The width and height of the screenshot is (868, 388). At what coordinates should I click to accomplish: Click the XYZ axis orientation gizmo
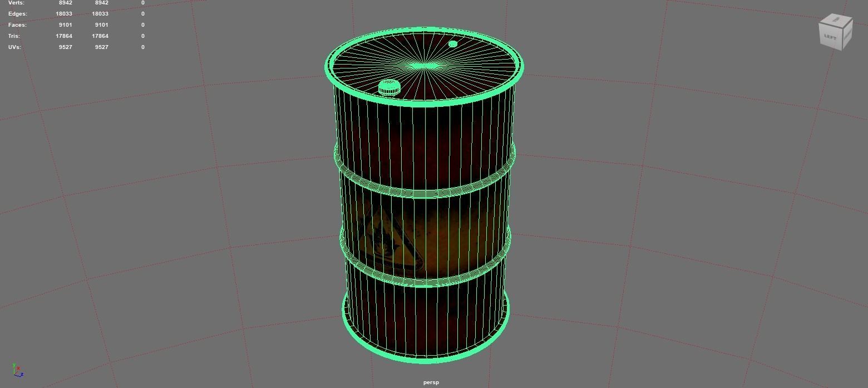pyautogui.click(x=17, y=371)
